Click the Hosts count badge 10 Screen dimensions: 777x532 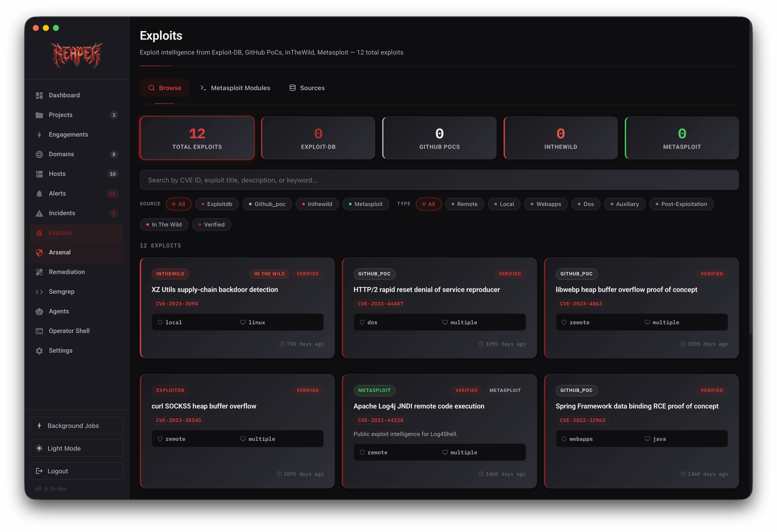coord(113,174)
